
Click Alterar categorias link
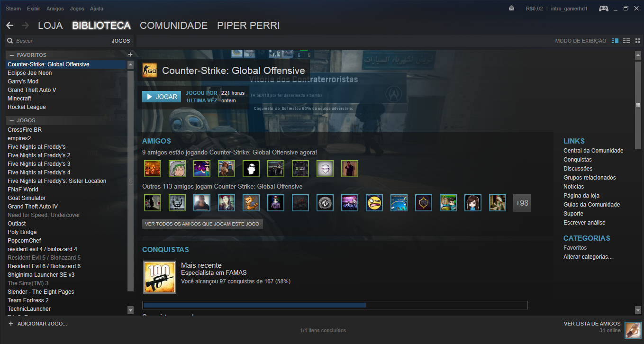point(588,257)
